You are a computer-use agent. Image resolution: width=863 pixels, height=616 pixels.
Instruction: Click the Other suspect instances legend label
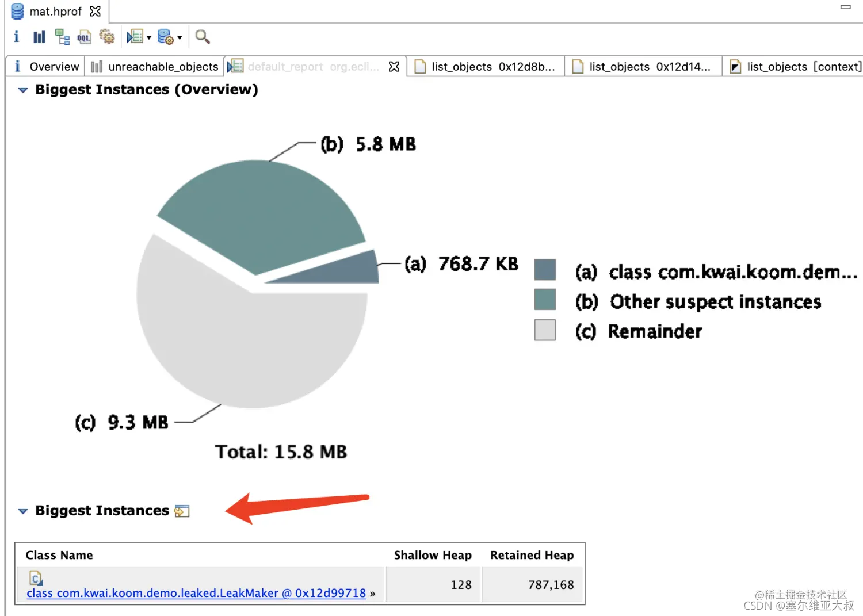[698, 301]
